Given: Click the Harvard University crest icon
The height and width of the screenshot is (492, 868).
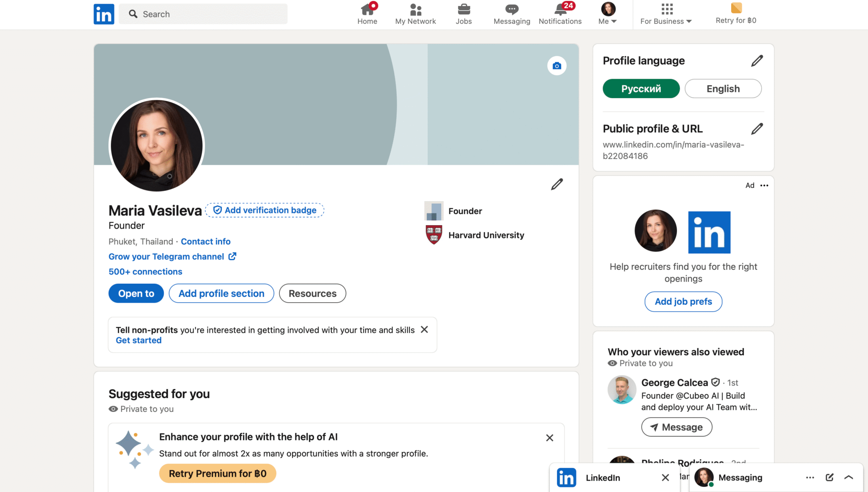Looking at the screenshot, I should [x=434, y=235].
